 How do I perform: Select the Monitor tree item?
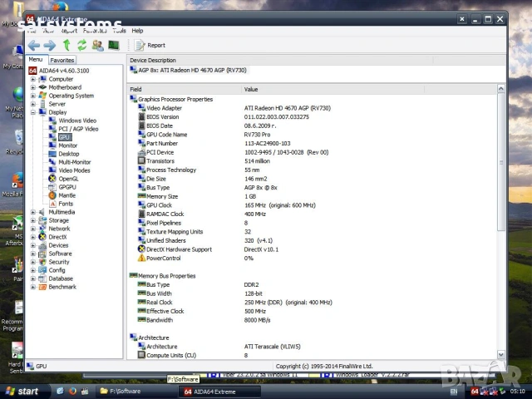pyautogui.click(x=68, y=145)
